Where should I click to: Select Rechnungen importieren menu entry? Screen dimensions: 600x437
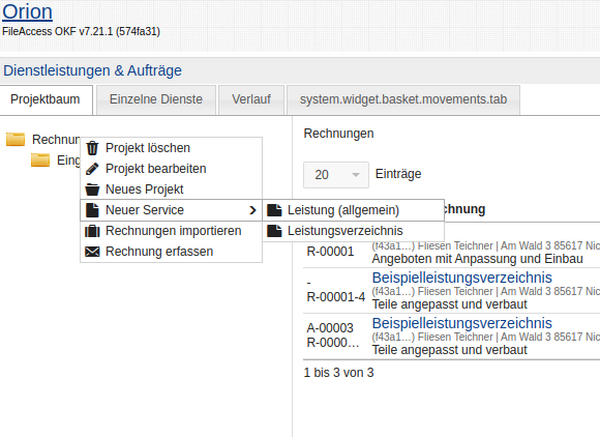[x=173, y=231]
